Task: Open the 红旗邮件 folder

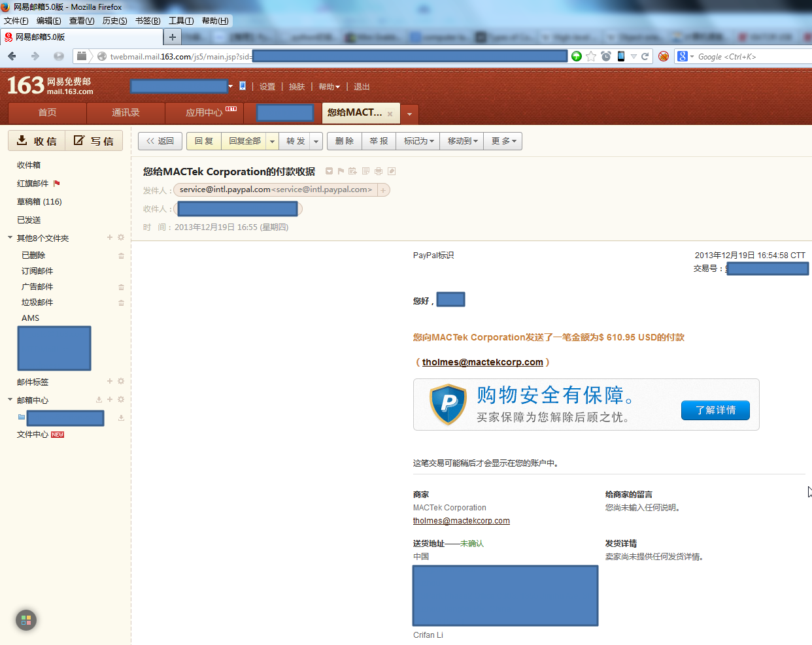Action: click(33, 184)
